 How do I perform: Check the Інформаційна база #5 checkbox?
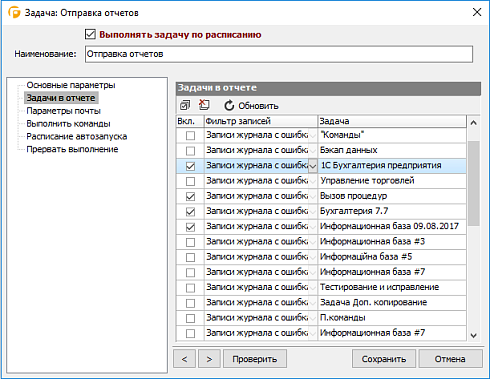point(190,257)
